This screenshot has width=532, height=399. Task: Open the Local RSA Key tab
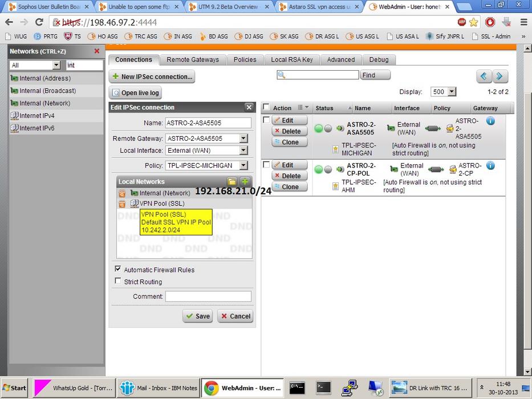[292, 60]
